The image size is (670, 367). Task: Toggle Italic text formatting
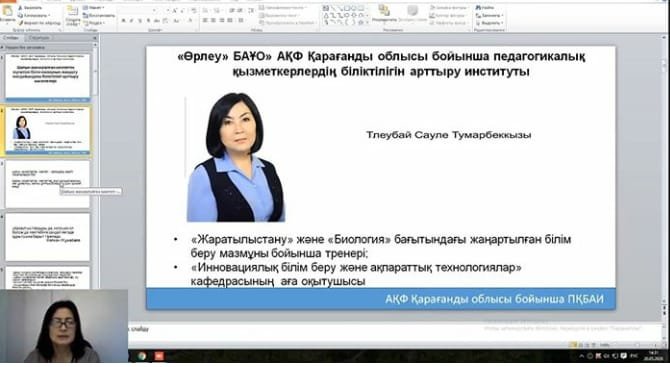click(x=132, y=21)
